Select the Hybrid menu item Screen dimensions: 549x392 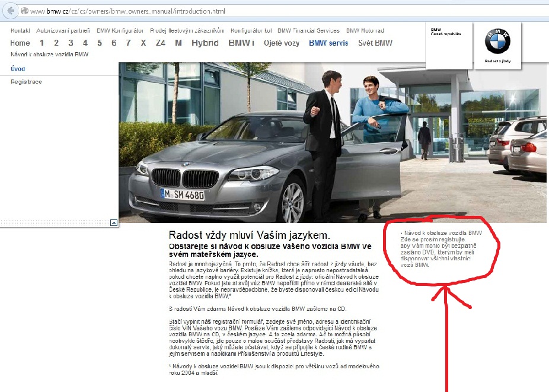click(205, 43)
